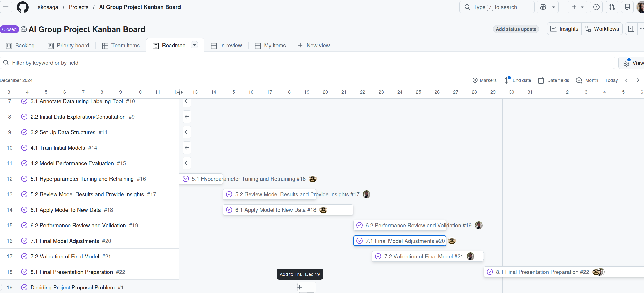Select 5.1 Hyperparameter Tuning timeline bar
This screenshot has width=644, height=293.
coord(201,179)
